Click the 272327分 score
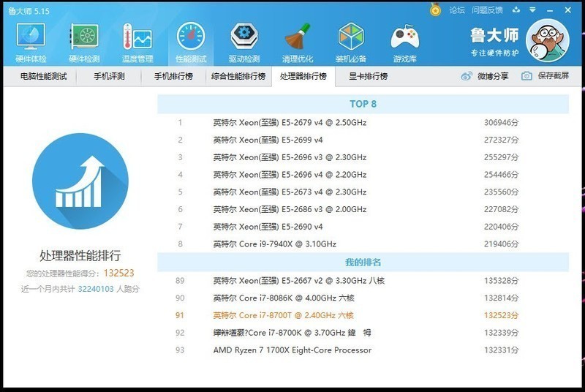This screenshot has width=585, height=392. 501,140
